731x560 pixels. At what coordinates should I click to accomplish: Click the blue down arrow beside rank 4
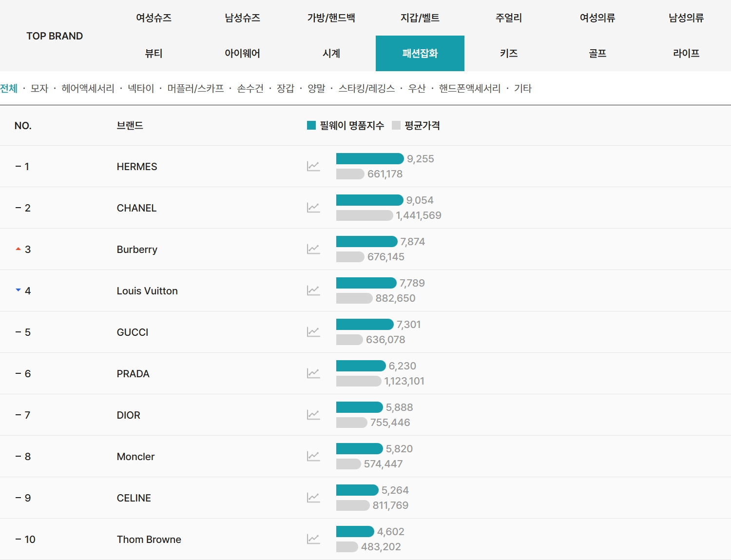pyautogui.click(x=18, y=290)
